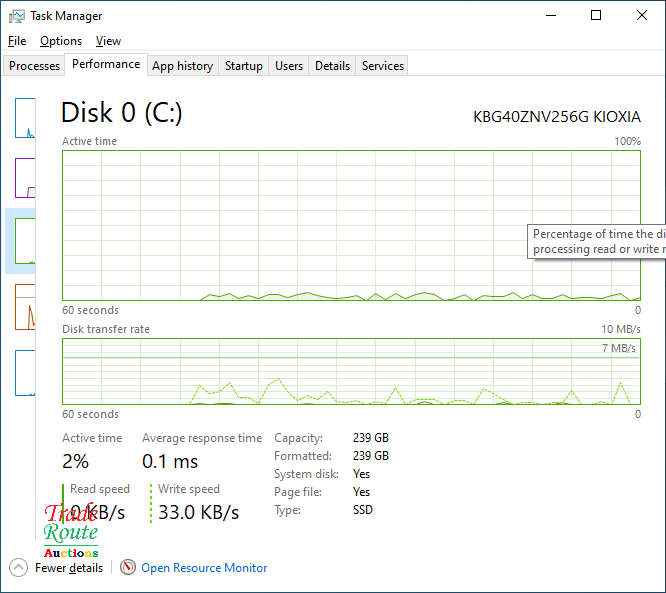Image resolution: width=666 pixels, height=593 pixels.
Task: Select the bottom blue GPU graph thumbnail
Action: 25,373
